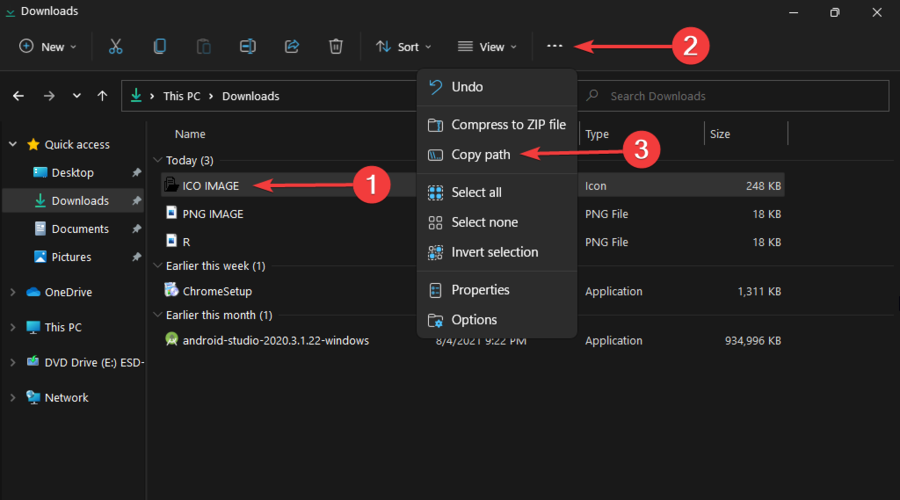This screenshot has width=900, height=500.
Task: Collapse the Today file group
Action: 158,160
